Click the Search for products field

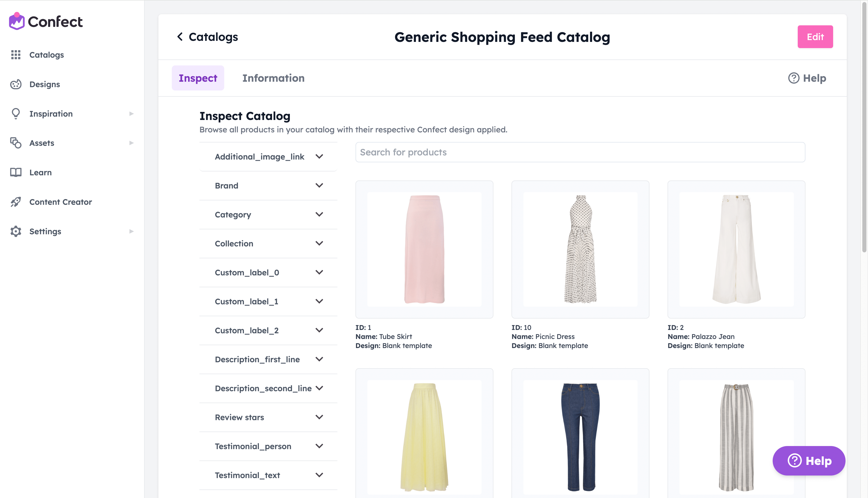point(580,152)
